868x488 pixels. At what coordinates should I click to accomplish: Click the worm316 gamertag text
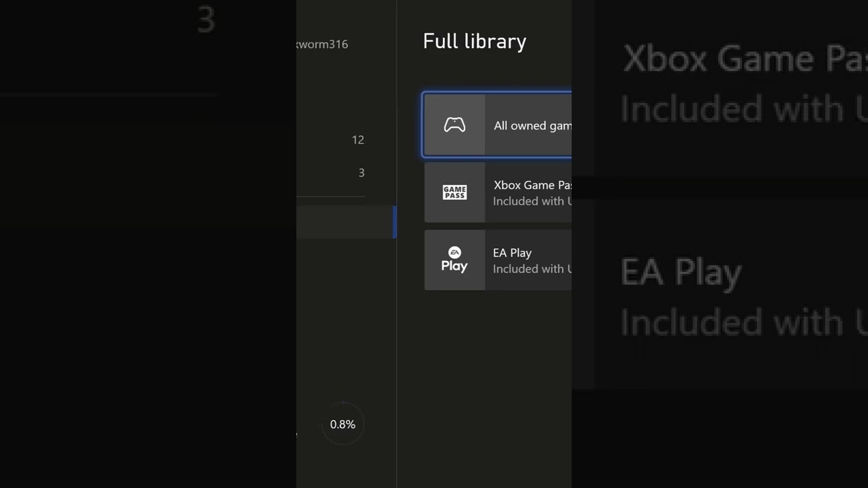coord(322,44)
